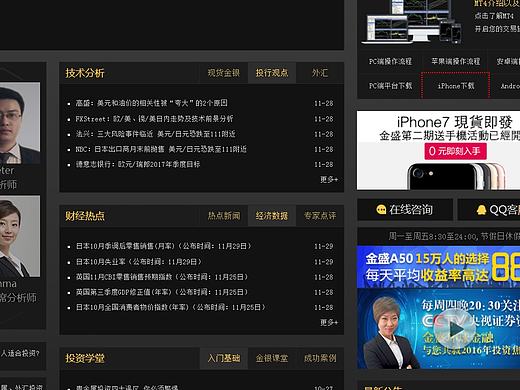Switch to the 现货金银 tab
The height and width of the screenshot is (390, 520).
(x=224, y=73)
